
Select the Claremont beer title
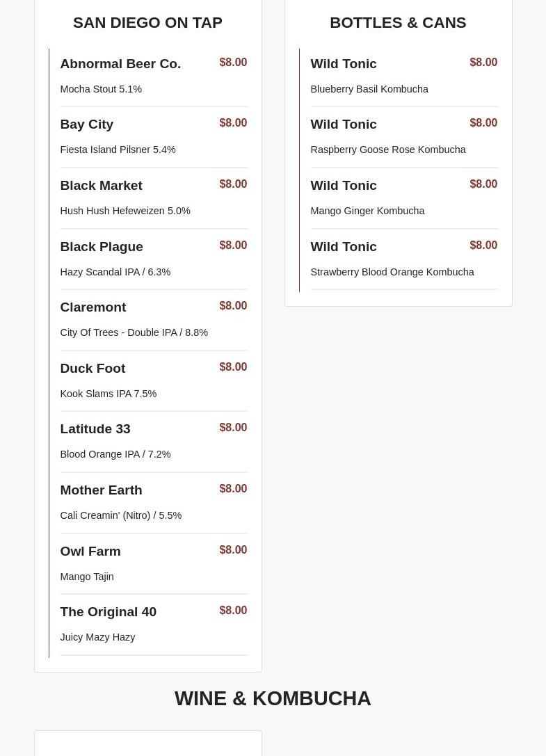[x=93, y=307]
